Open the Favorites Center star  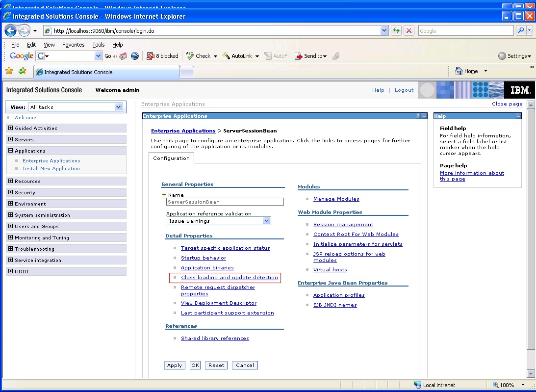9,71
